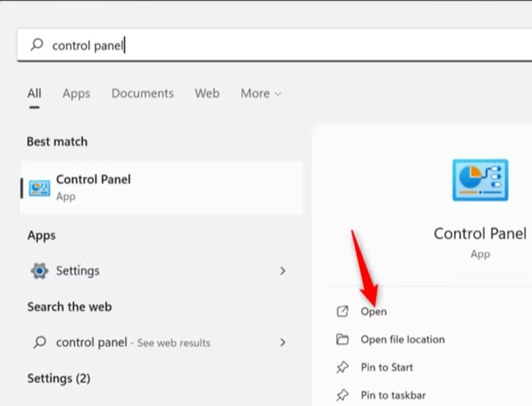The height and width of the screenshot is (406, 532).
Task: Switch to the All tab
Action: (x=34, y=93)
